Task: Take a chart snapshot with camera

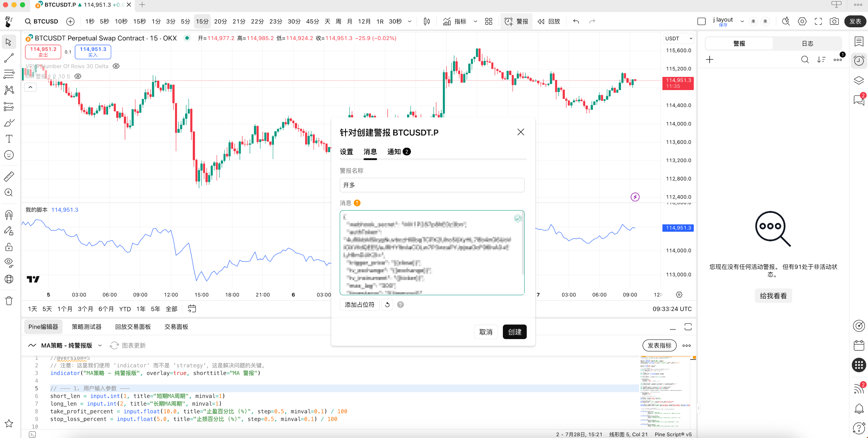Action: click(x=834, y=22)
